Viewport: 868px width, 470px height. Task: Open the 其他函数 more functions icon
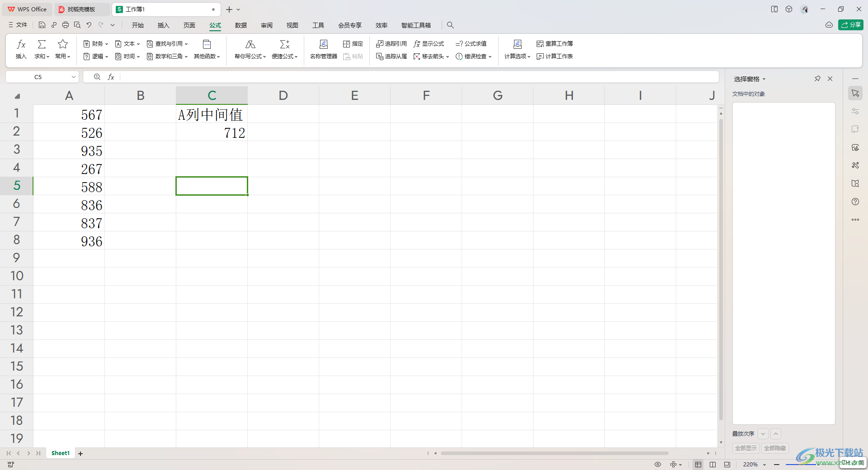[207, 44]
